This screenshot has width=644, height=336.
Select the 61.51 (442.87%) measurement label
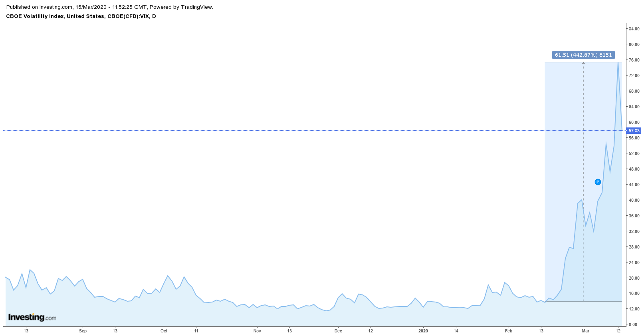[x=583, y=55]
